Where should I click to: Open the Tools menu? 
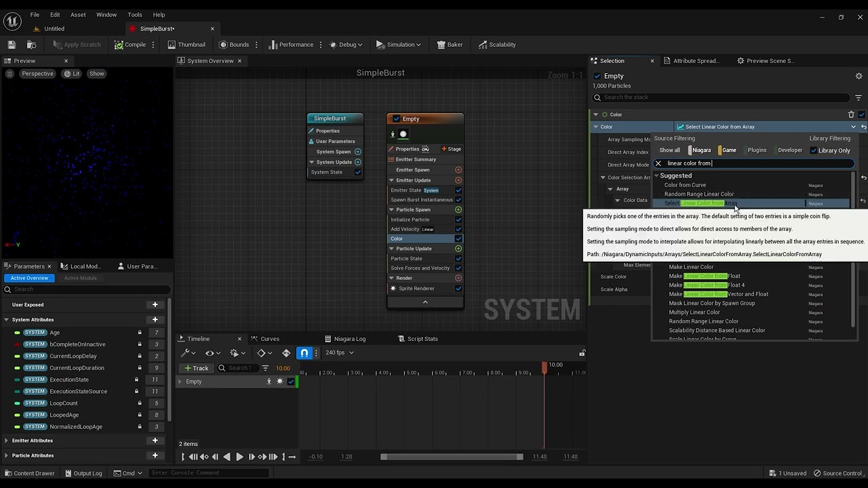(135, 14)
